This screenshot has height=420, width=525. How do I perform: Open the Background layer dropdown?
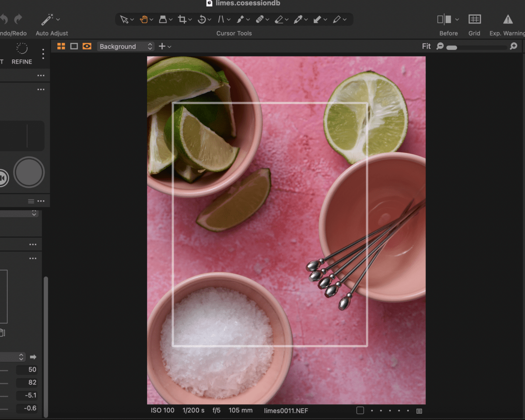coord(126,46)
